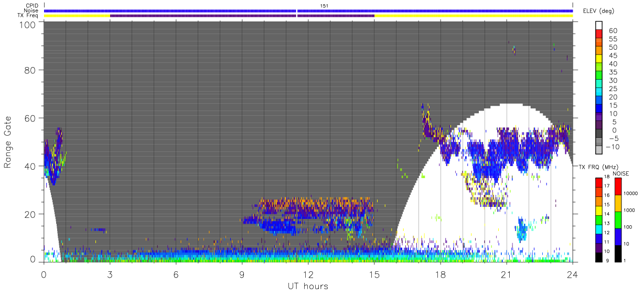Pick the cyan ELEV swatch between 25 and 20

(600, 93)
